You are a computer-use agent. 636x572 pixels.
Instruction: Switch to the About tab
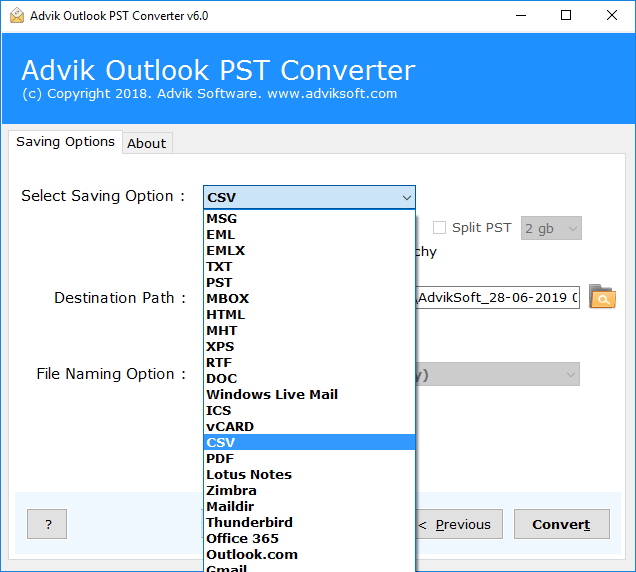click(x=146, y=143)
